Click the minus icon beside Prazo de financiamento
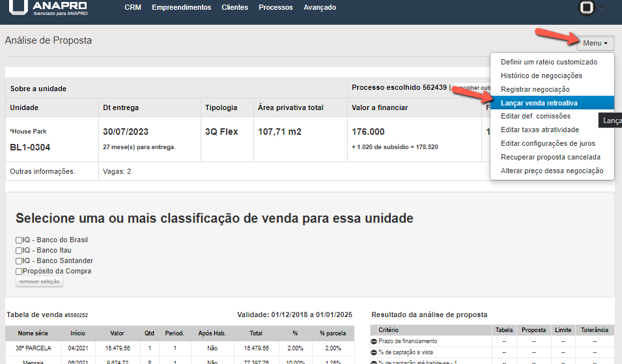Screen dimensions: 622x364 (x=374, y=341)
